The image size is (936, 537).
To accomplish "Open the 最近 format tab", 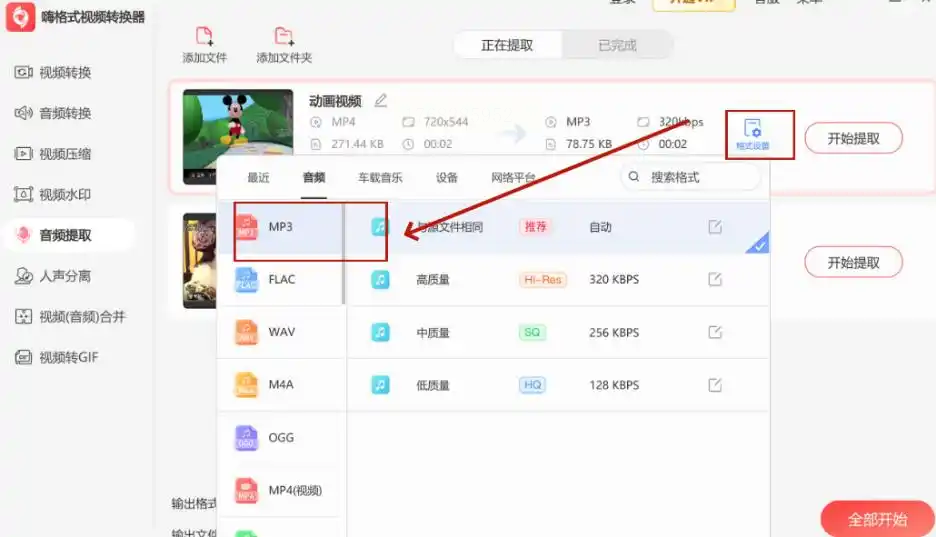I will 258,177.
